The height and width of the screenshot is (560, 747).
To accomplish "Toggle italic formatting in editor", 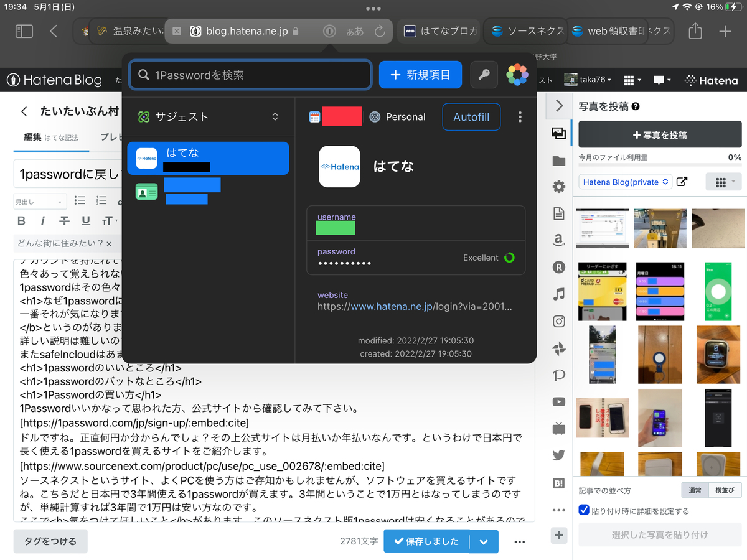I will pos(42,221).
